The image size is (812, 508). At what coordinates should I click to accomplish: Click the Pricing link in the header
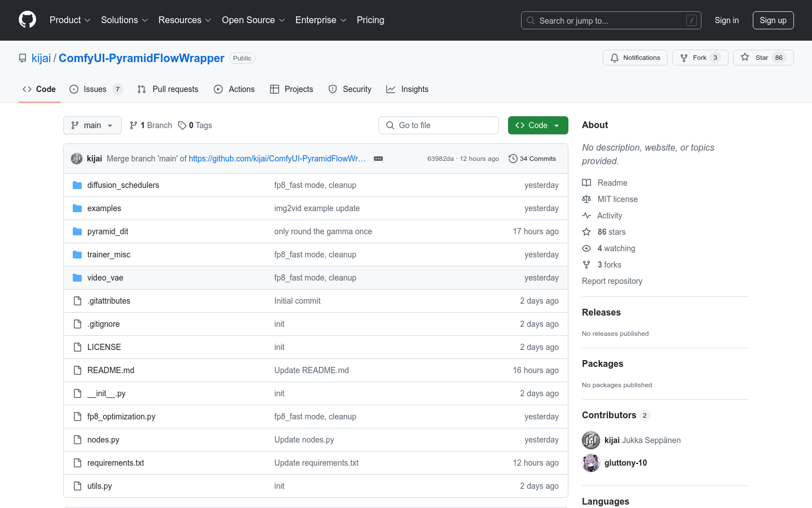tap(370, 20)
